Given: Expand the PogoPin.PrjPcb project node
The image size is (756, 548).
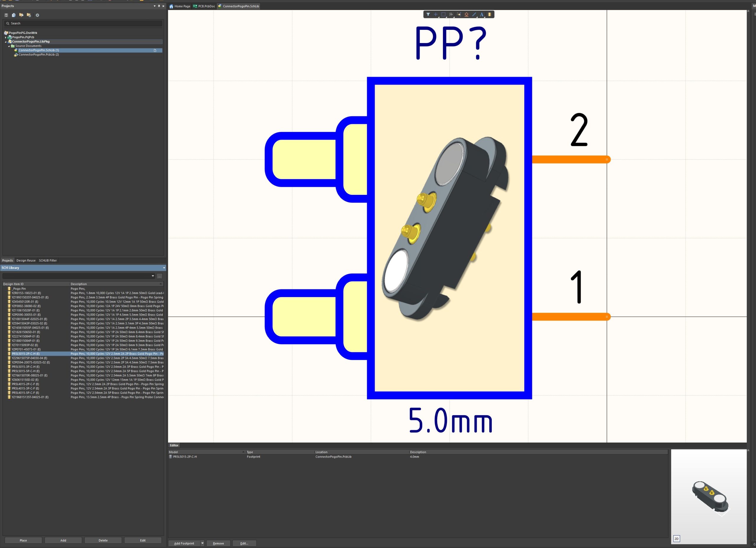Looking at the screenshot, I should pos(6,37).
